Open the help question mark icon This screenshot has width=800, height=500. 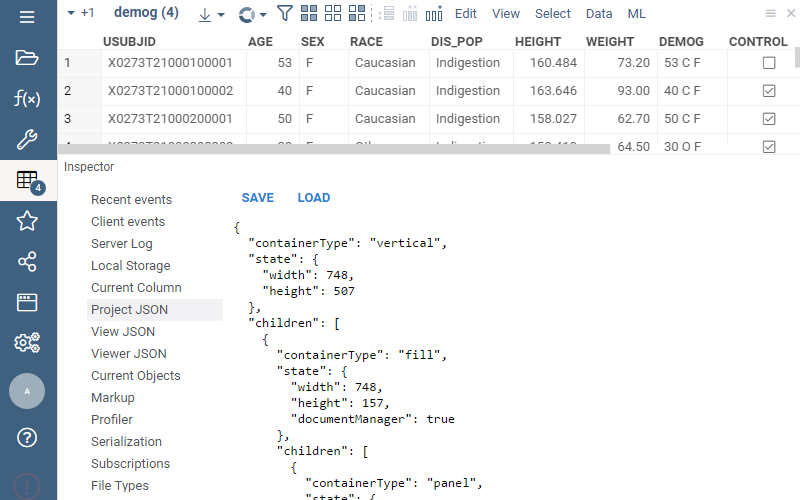(27, 437)
